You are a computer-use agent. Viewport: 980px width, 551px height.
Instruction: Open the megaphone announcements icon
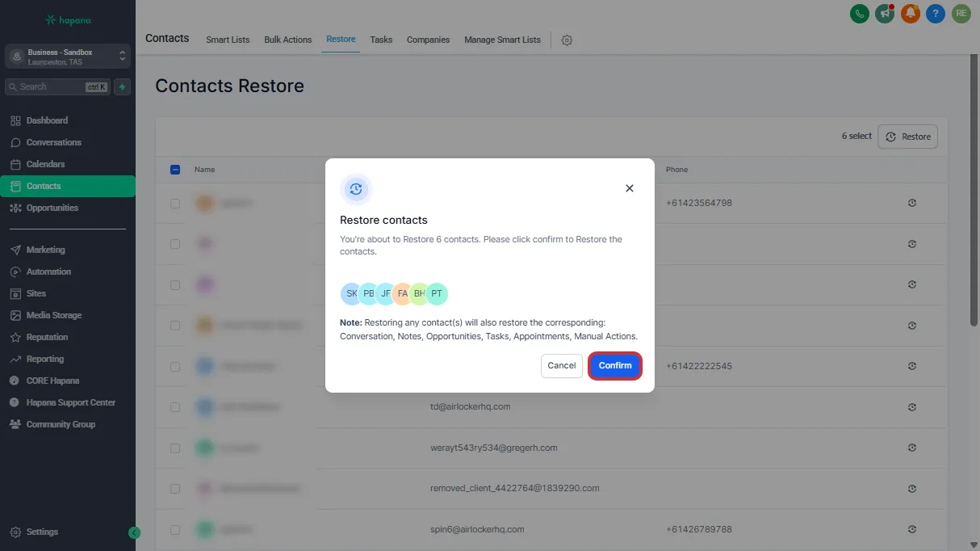click(885, 14)
